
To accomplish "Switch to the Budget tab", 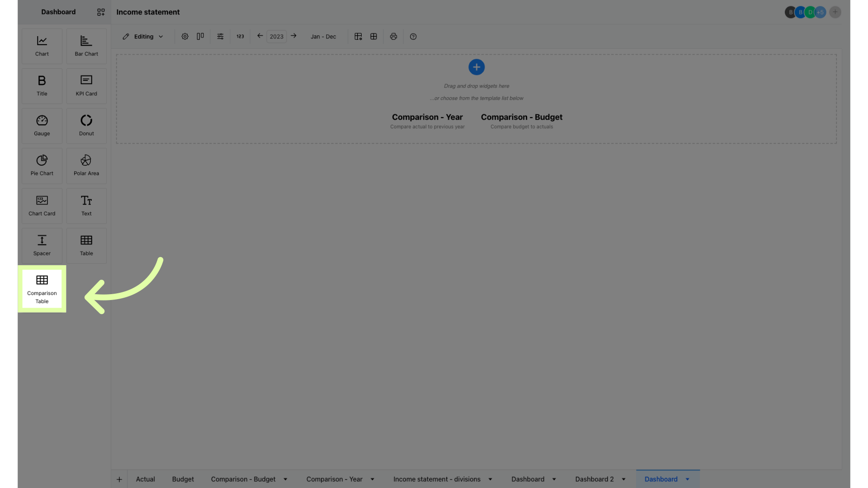I will [x=183, y=479].
